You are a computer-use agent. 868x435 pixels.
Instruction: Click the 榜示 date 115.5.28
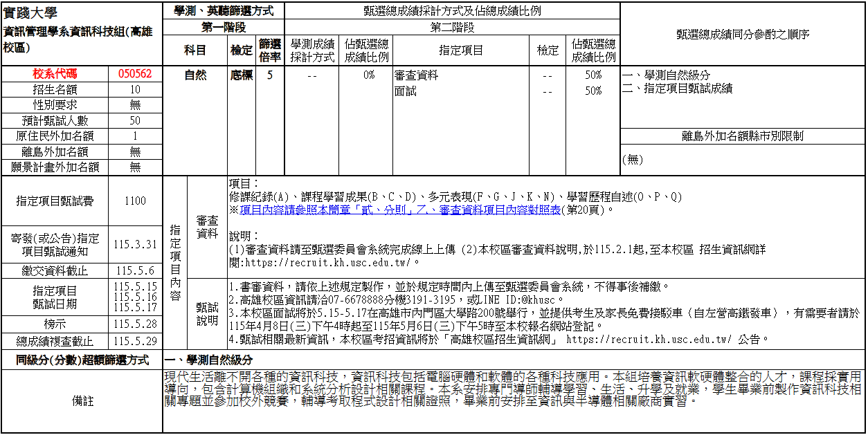pos(136,322)
